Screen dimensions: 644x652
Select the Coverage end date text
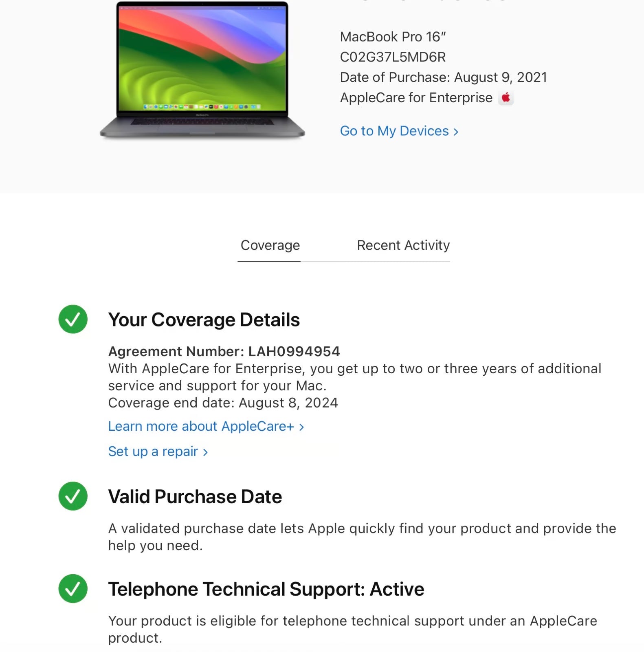pos(222,403)
